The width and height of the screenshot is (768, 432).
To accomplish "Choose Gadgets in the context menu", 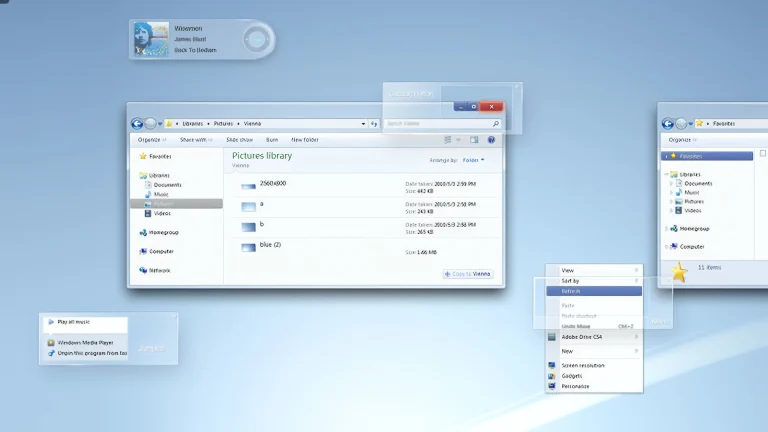I will click(x=594, y=376).
